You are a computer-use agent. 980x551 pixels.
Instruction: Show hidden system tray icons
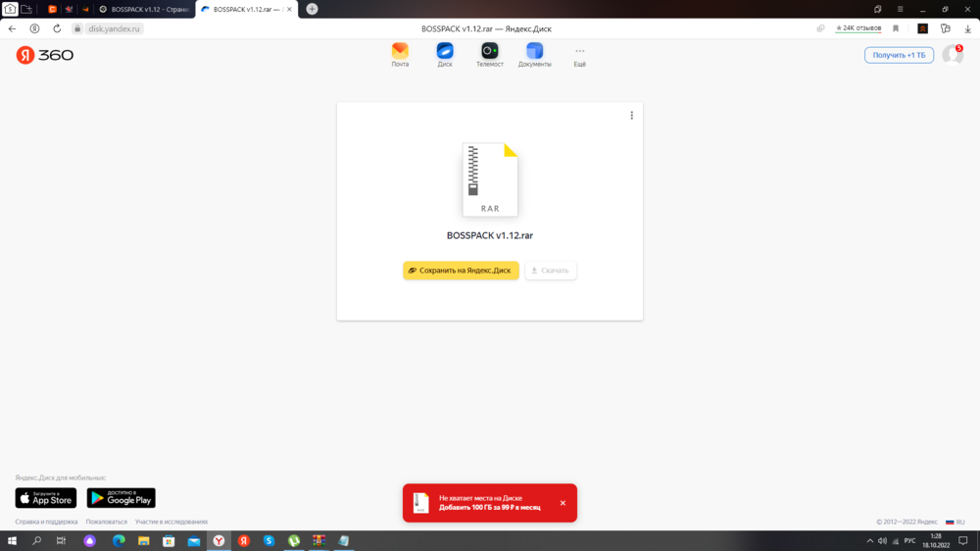point(869,541)
